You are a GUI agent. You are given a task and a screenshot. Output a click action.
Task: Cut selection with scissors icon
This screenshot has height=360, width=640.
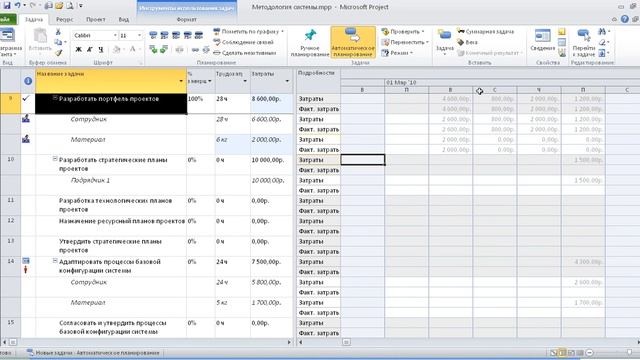(58, 31)
